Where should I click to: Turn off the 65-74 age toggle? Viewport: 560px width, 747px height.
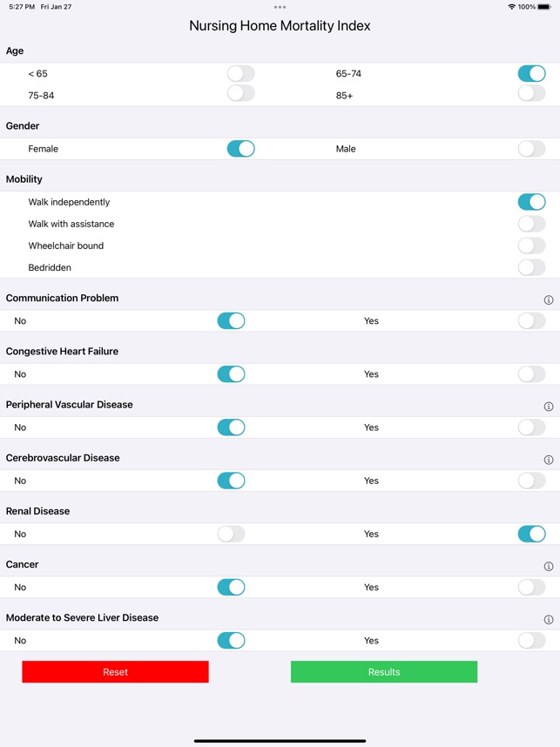point(531,74)
